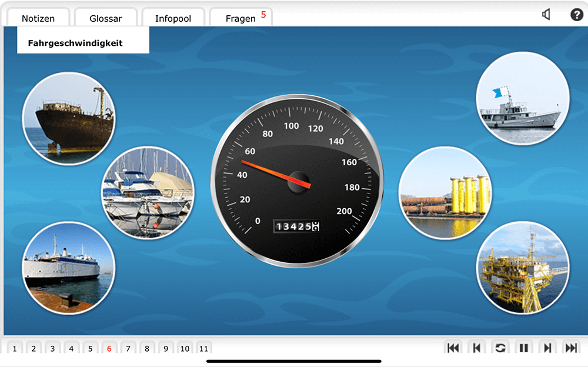Jump to page 11

click(x=203, y=349)
